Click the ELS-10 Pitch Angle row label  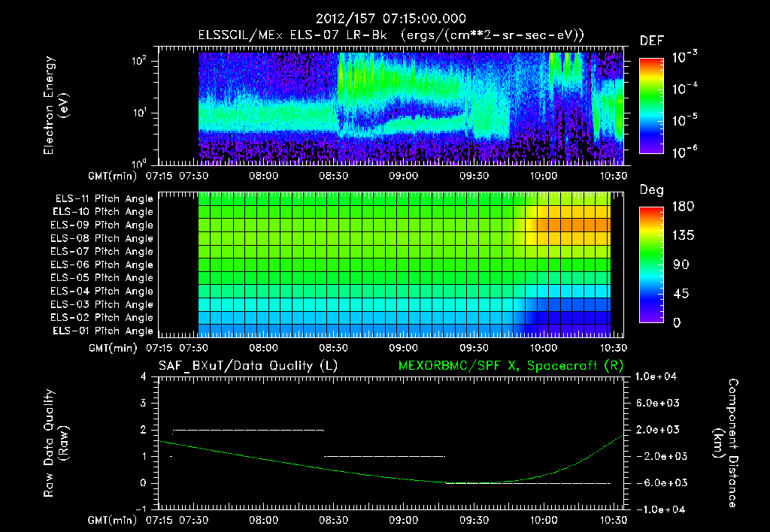pos(103,212)
